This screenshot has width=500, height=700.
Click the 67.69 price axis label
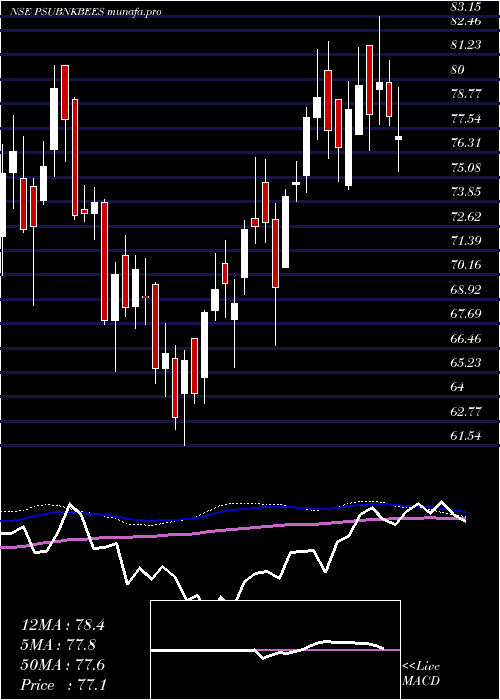[x=467, y=314]
